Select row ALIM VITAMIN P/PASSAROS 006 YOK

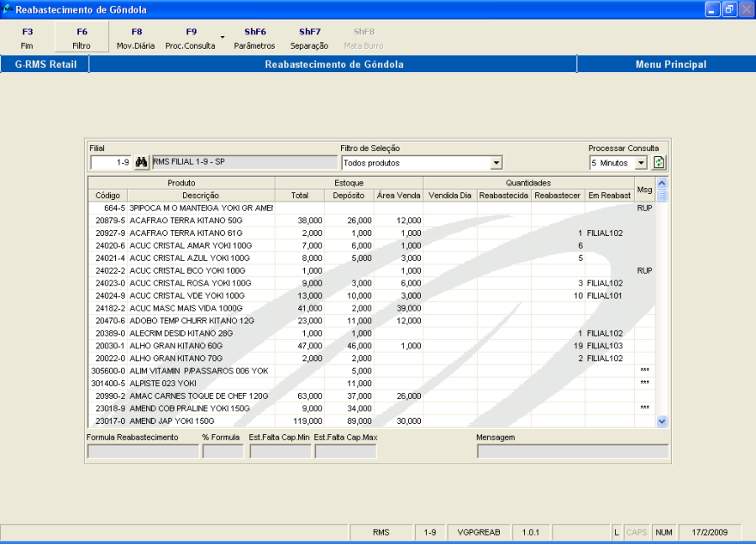(x=371, y=371)
